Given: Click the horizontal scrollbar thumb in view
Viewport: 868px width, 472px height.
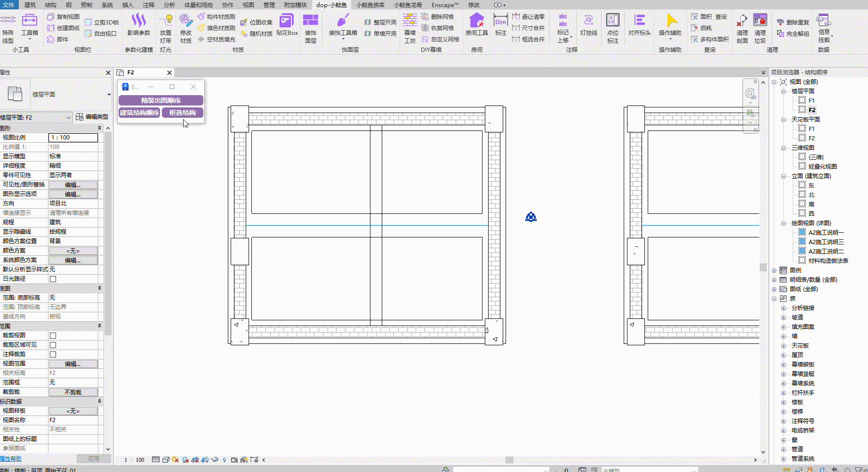Looking at the screenshot, I should pyautogui.click(x=509, y=460).
